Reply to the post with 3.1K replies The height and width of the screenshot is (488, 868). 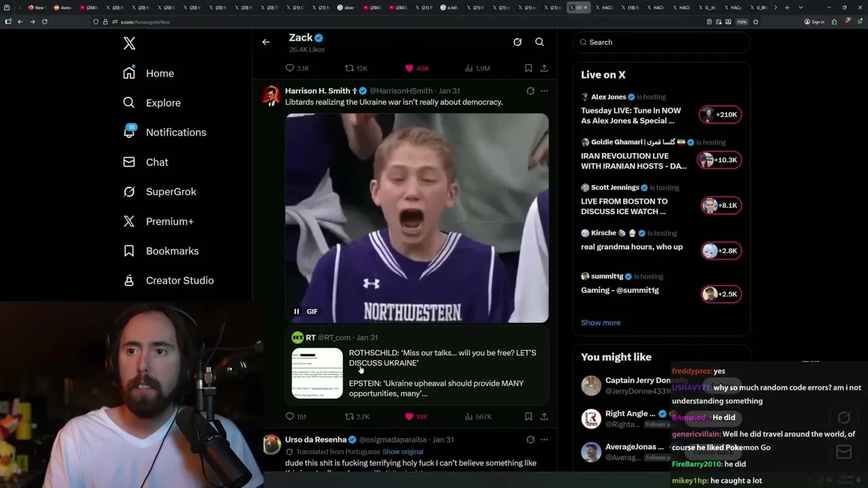click(297, 68)
